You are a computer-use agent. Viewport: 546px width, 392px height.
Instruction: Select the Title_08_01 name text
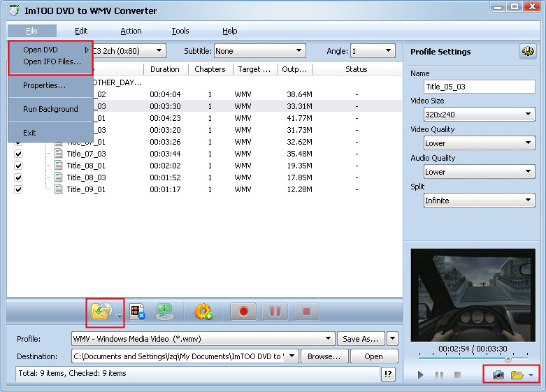86,166
